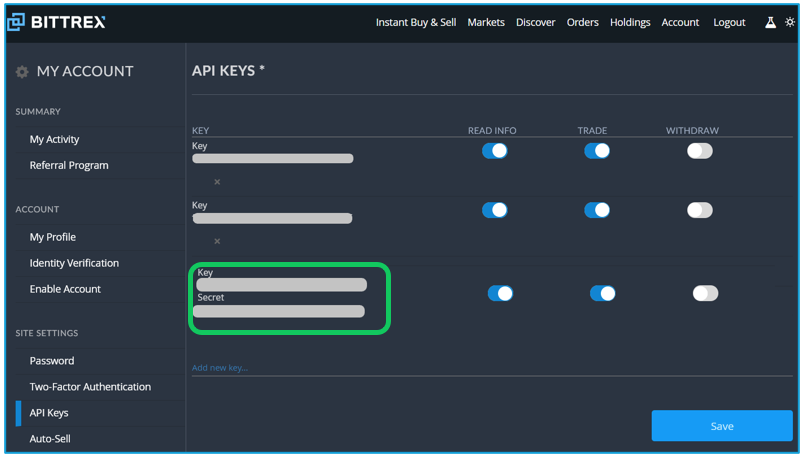Toggle Trade for the second key

[597, 210]
